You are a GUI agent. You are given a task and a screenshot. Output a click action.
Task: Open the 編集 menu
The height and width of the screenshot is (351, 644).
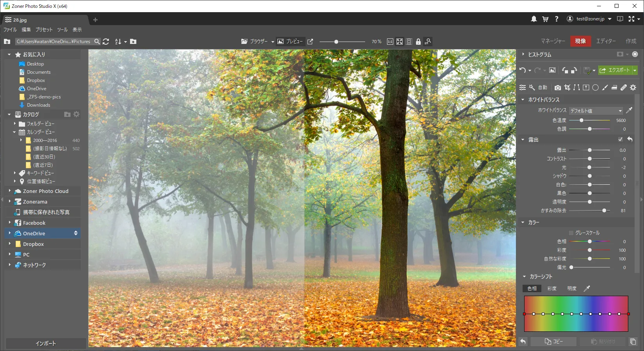26,30
